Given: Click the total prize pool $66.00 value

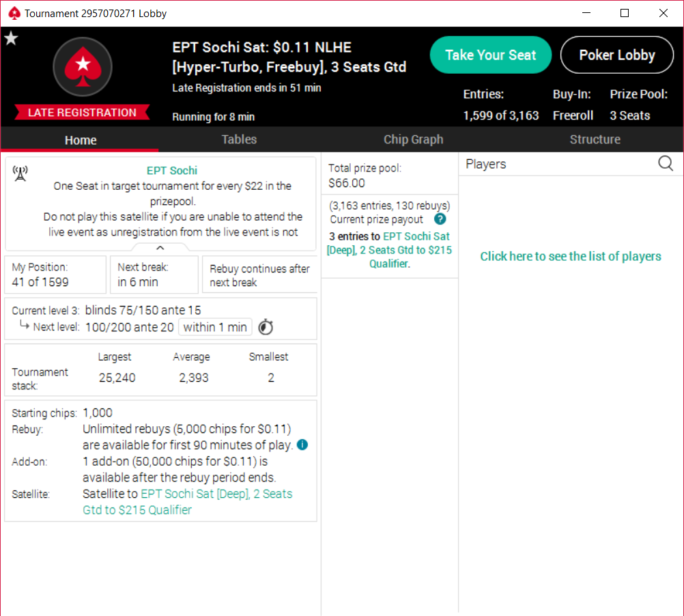Looking at the screenshot, I should (347, 183).
